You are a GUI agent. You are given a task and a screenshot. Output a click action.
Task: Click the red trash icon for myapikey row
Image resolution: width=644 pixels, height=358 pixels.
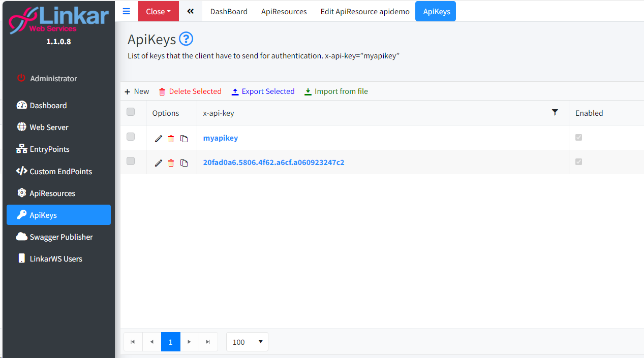point(171,138)
